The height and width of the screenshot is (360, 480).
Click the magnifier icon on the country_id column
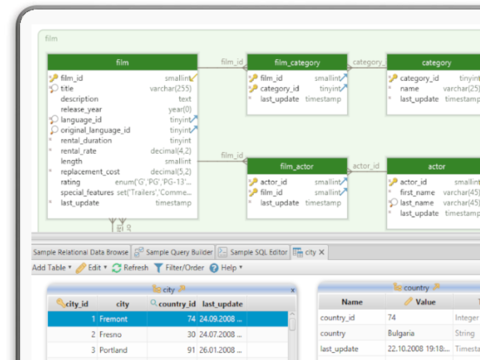click(x=154, y=303)
